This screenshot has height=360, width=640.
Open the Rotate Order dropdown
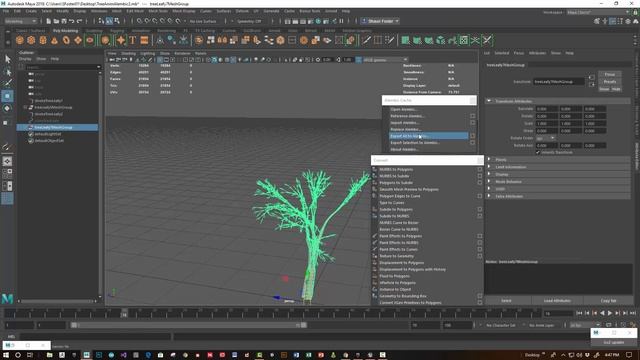pos(545,138)
